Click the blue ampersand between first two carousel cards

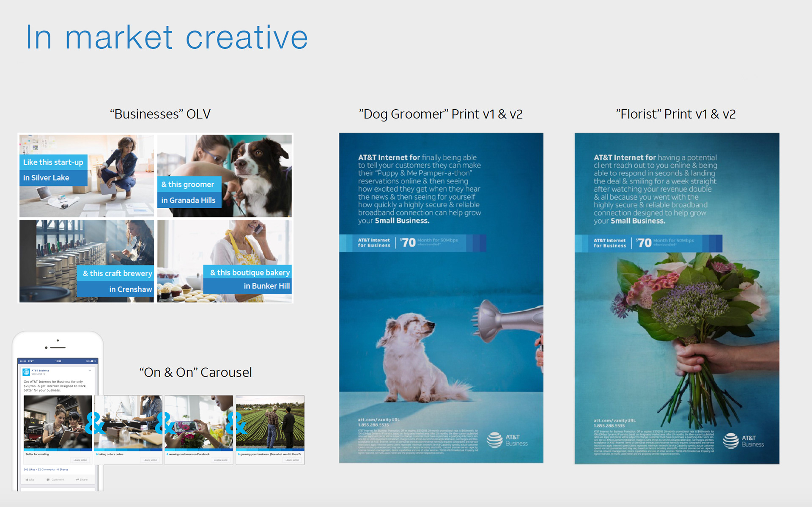[95, 423]
